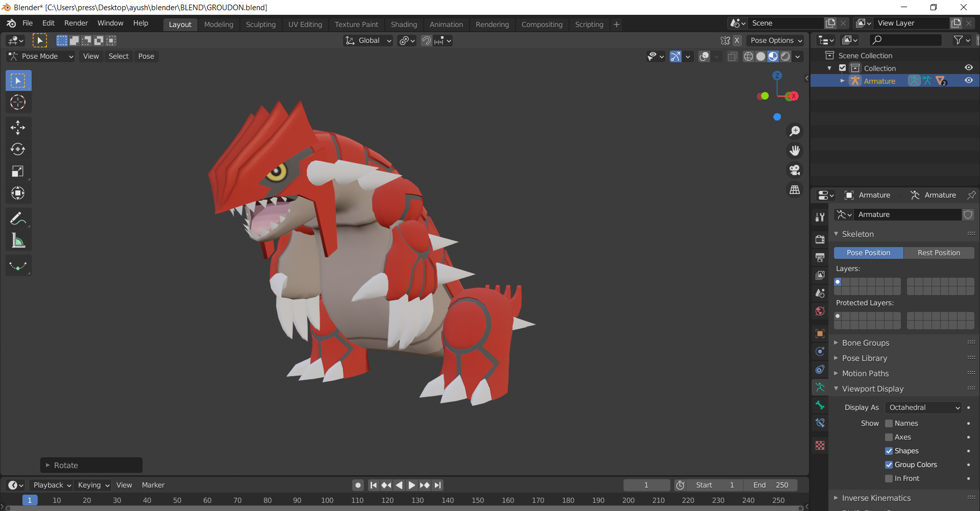The height and width of the screenshot is (511, 980).
Task: Click the current frame value field
Action: (x=647, y=484)
